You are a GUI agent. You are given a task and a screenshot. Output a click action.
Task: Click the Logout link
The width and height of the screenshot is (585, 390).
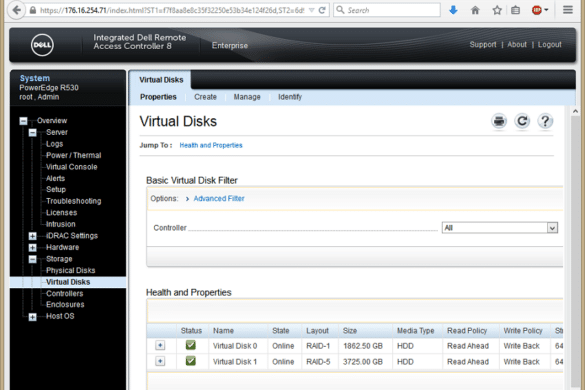[549, 44]
